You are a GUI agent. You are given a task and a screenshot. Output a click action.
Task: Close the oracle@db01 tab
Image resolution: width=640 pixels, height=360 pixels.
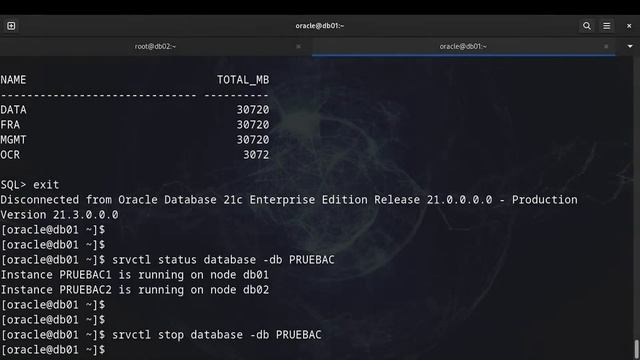tap(606, 47)
